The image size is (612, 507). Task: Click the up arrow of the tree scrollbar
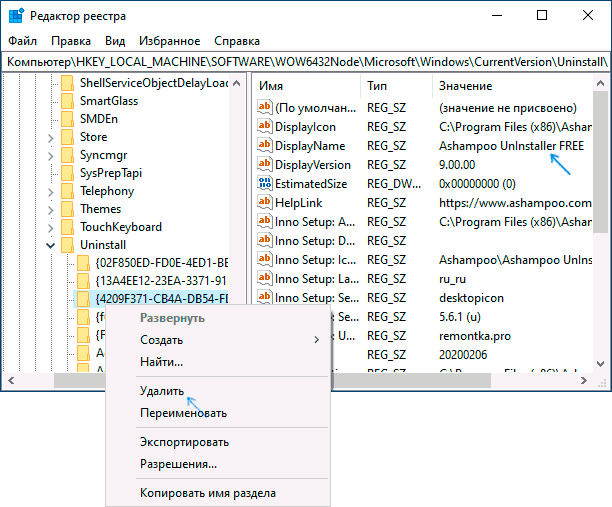(x=237, y=83)
